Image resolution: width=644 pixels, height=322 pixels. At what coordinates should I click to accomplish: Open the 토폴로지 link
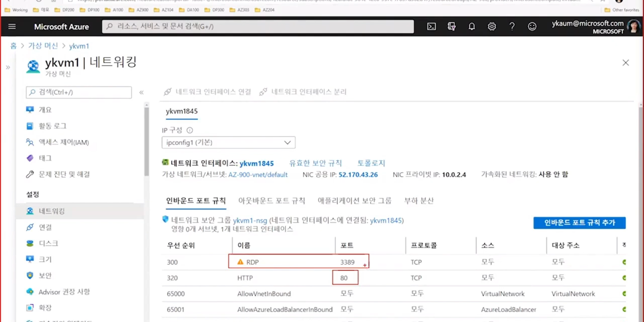[371, 163]
